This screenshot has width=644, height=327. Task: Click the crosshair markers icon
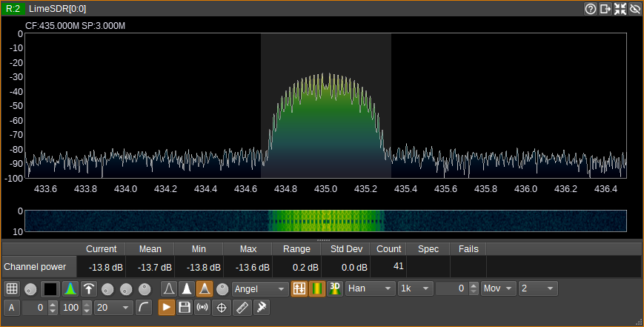pos(220,308)
